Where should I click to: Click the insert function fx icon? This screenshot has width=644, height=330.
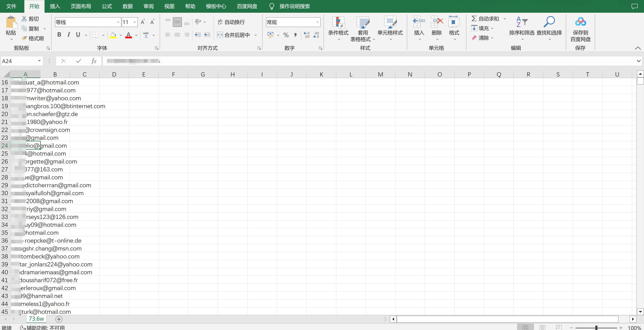point(94,61)
